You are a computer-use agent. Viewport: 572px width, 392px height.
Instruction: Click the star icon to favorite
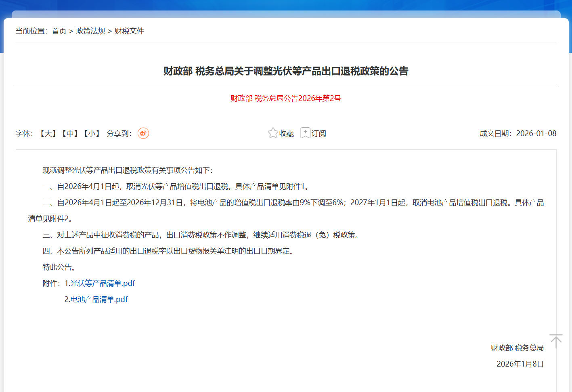click(x=273, y=133)
